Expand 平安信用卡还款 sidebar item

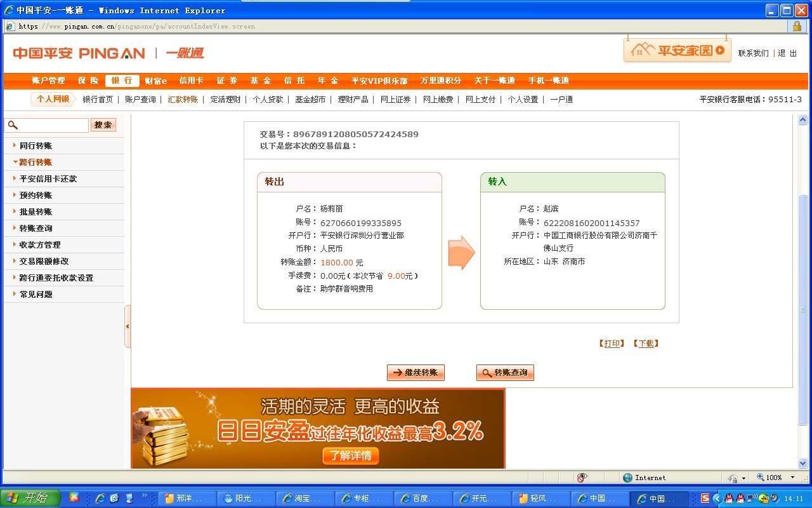[x=48, y=179]
